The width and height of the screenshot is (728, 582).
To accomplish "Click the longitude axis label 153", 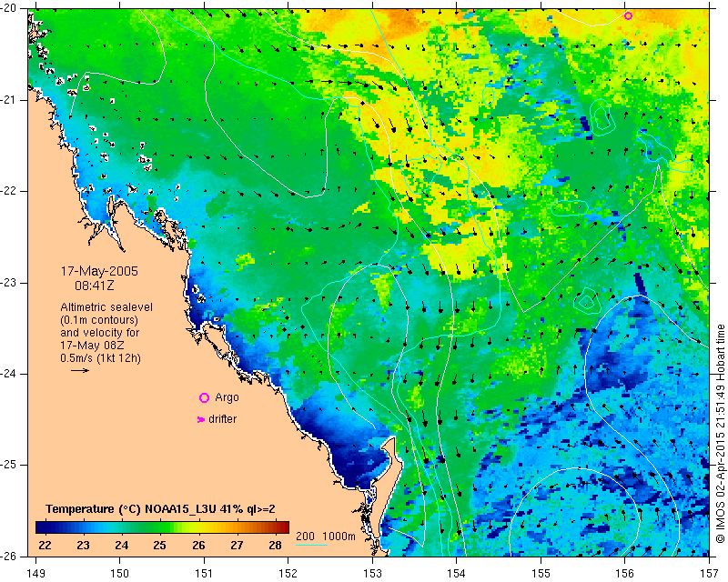I will (372, 574).
